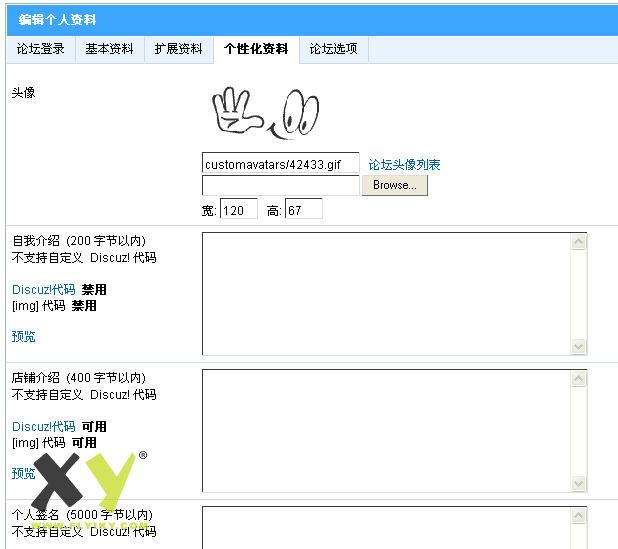Click the 自我介绍 text area
Viewport: 618px width, 549px height.
386,294
